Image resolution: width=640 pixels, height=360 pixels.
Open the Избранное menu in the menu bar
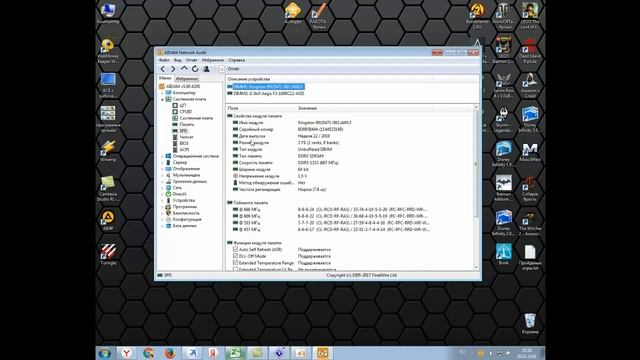click(213, 60)
